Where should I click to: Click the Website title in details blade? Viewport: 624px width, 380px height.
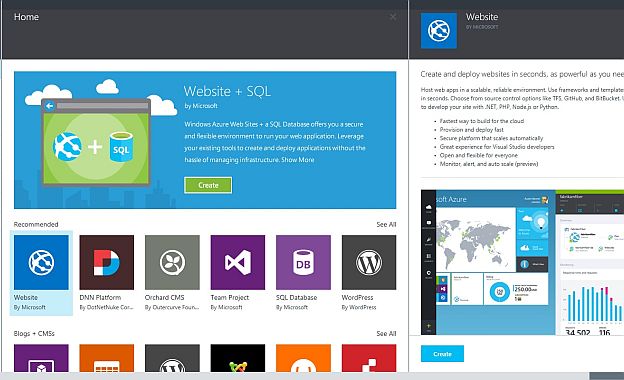pos(482,17)
